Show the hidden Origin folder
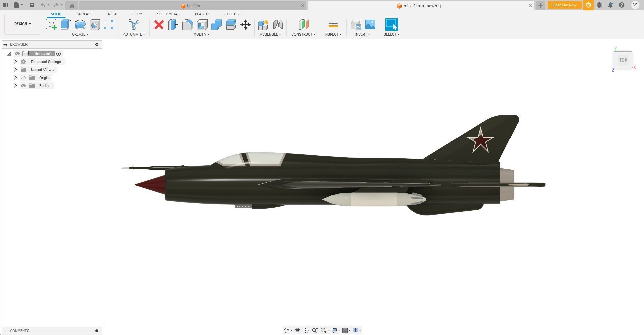Image resolution: width=644 pixels, height=335 pixels. (x=23, y=78)
